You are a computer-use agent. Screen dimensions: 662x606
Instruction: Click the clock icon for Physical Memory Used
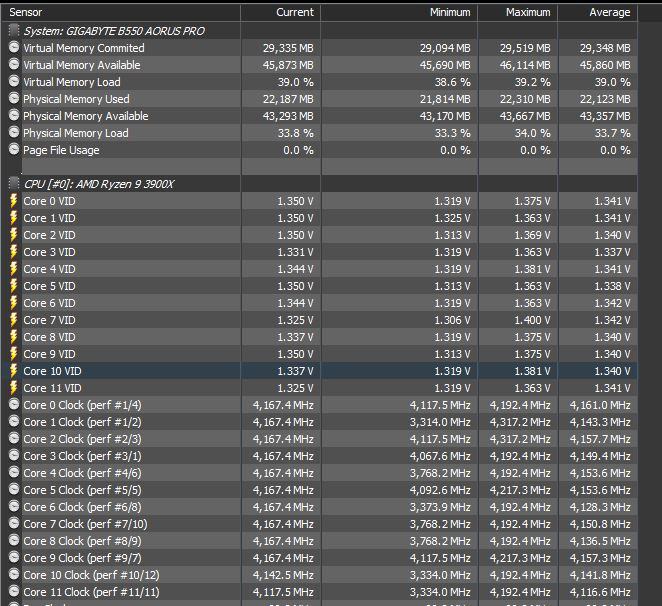14,98
